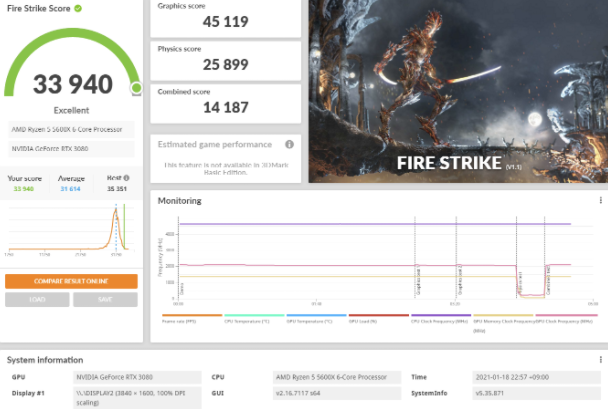Click the blue GPU Temperature color bar
Viewport: 608px width, 409px height.
pyautogui.click(x=316, y=315)
